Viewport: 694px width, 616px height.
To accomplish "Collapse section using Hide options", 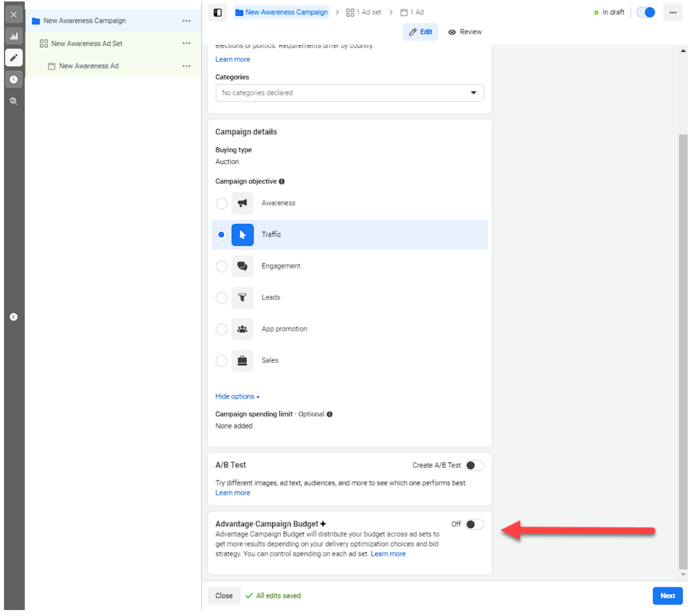I will 237,397.
